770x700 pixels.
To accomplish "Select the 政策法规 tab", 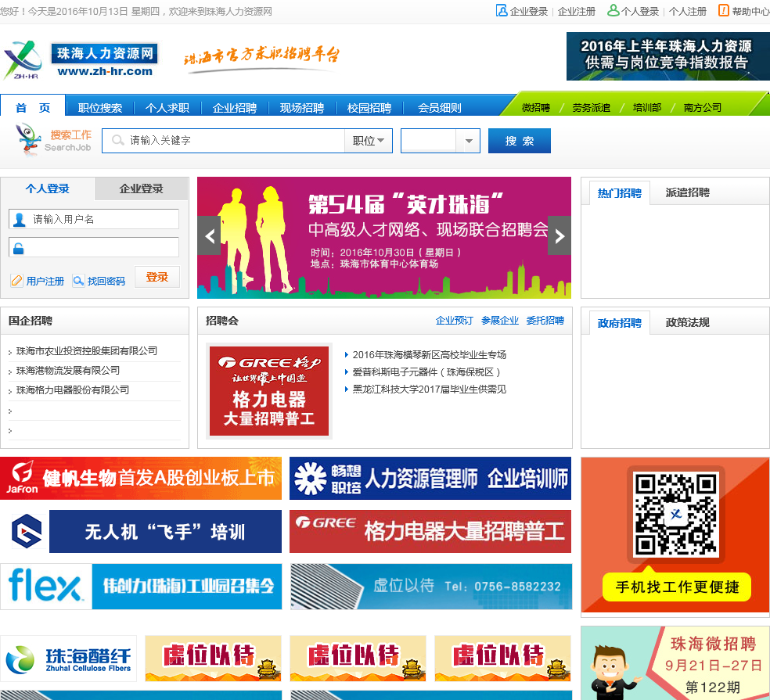I will (688, 322).
